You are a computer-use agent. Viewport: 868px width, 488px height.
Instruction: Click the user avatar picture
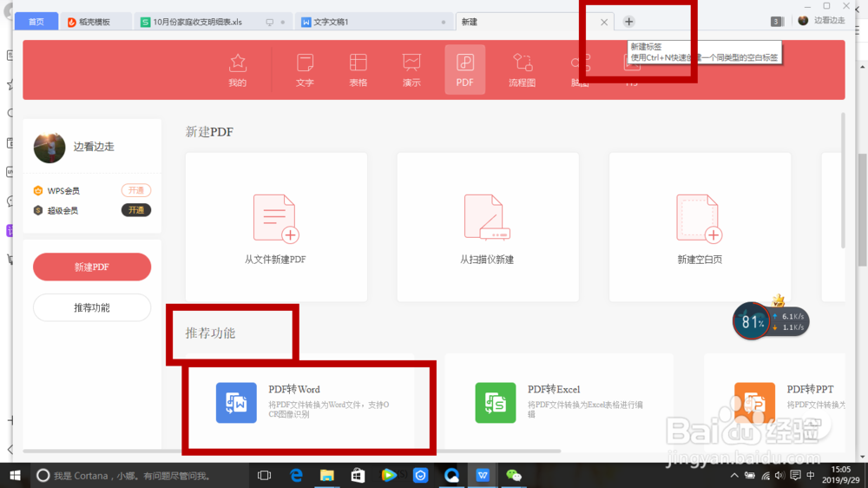coord(49,148)
